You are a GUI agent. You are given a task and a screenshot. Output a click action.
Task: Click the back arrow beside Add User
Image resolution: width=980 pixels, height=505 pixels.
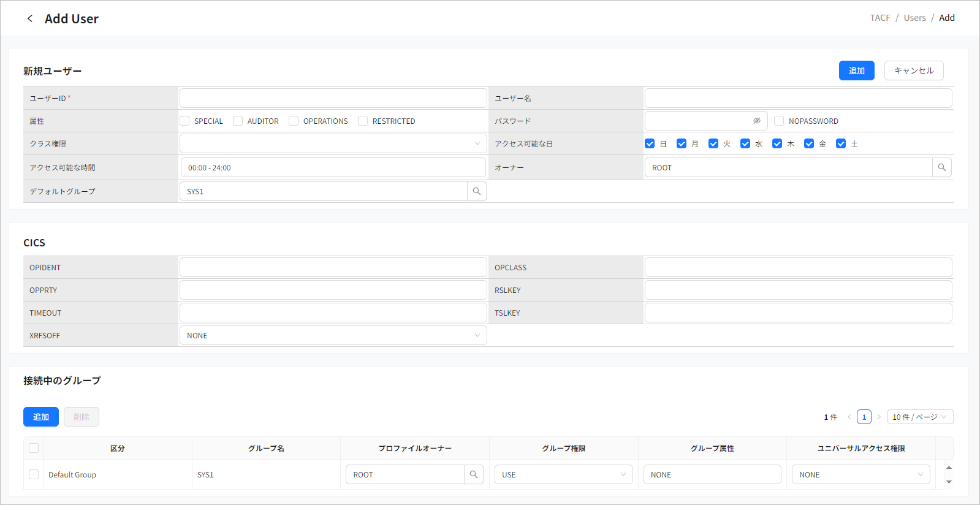click(x=29, y=18)
